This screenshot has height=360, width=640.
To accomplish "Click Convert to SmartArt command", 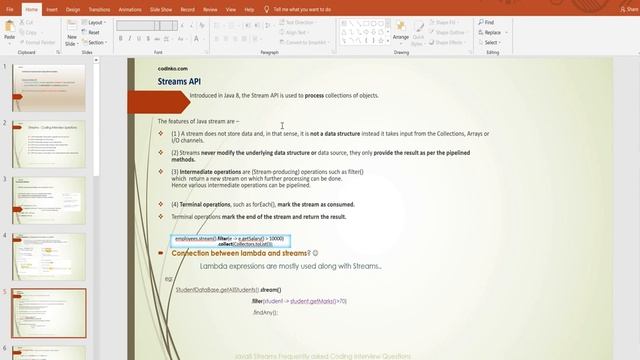I will tap(304, 42).
